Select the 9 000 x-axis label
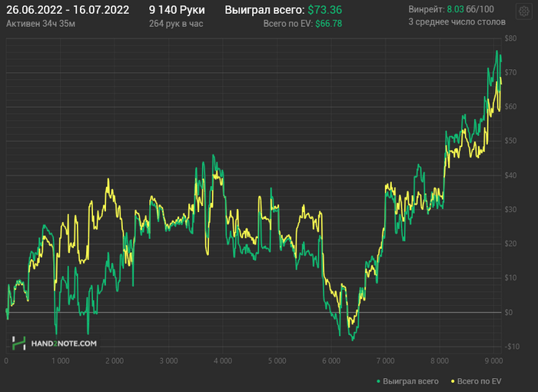This screenshot has width=538, height=392. point(493,360)
